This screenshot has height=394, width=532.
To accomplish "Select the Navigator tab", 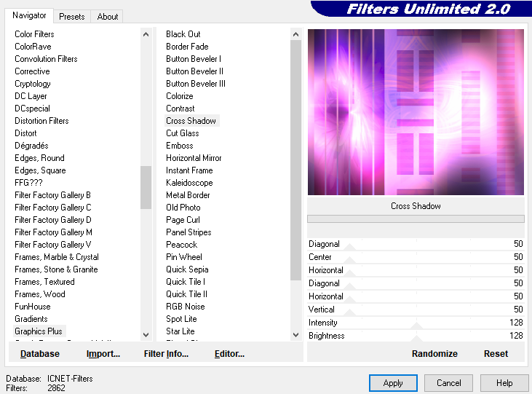I will [29, 15].
